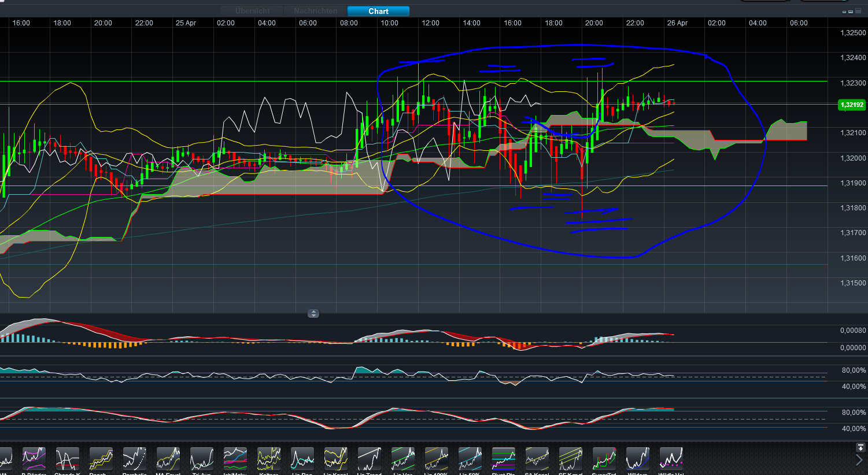The image size is (868, 475).
Task: Add the Lin Kanal indicator
Action: [x=335, y=458]
